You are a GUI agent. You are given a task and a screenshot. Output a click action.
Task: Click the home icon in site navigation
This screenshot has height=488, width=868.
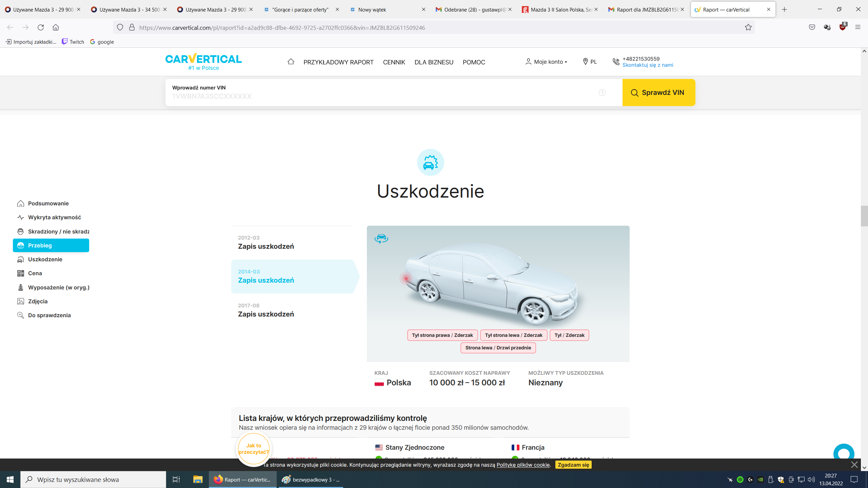point(291,62)
